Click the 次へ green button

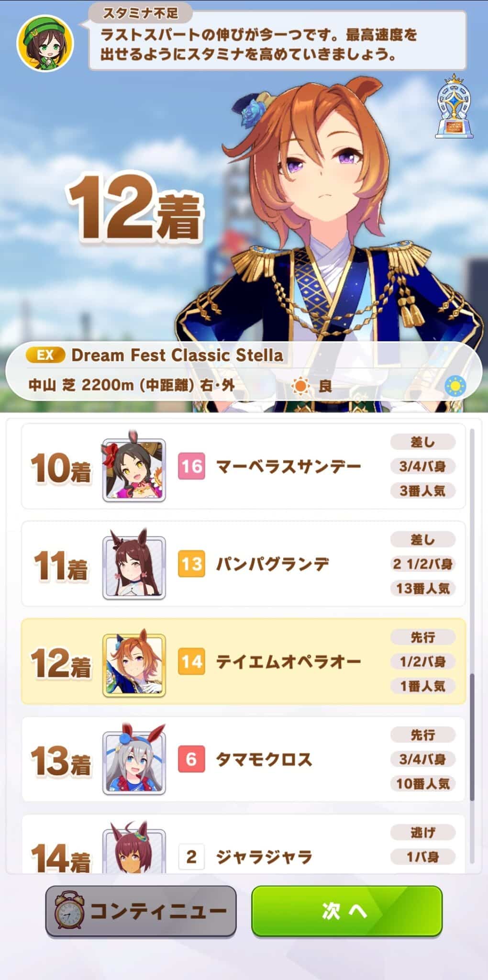[346, 911]
